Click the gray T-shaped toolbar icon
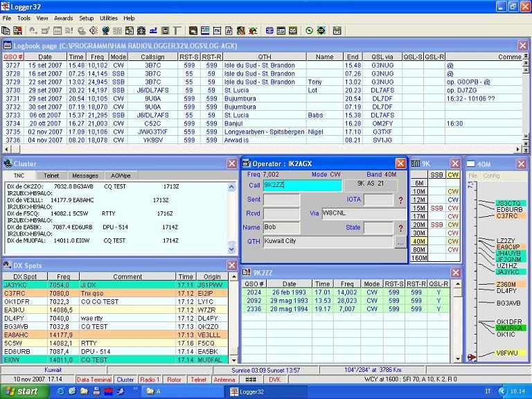The image size is (532, 399). (x=177, y=30)
